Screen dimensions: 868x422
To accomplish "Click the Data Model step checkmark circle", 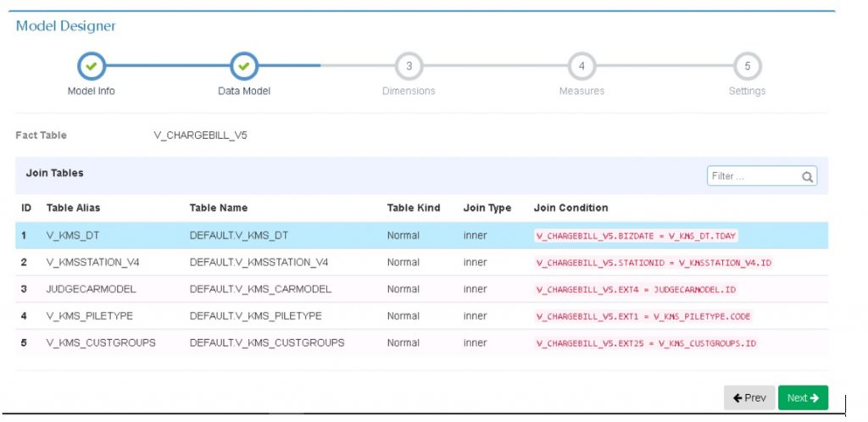I will tap(243, 65).
